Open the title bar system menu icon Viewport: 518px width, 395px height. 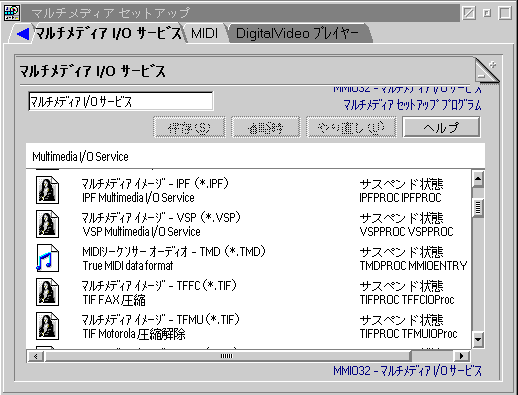[12, 13]
